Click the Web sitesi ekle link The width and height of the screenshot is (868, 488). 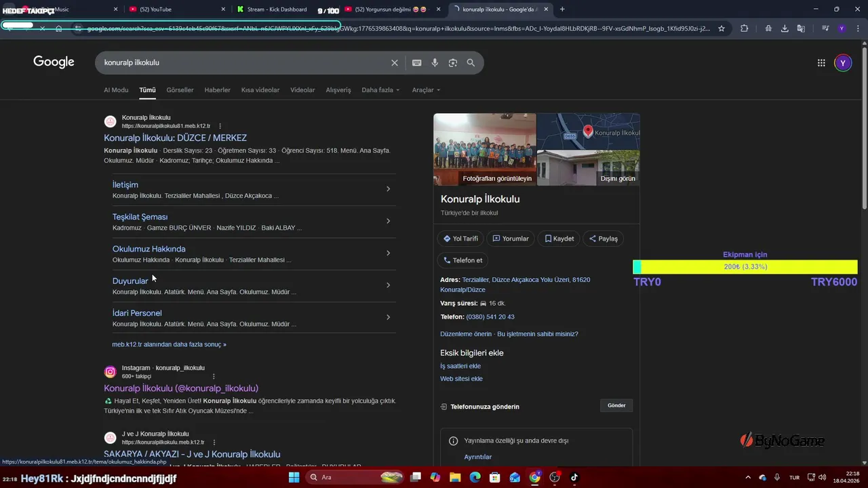click(x=461, y=379)
